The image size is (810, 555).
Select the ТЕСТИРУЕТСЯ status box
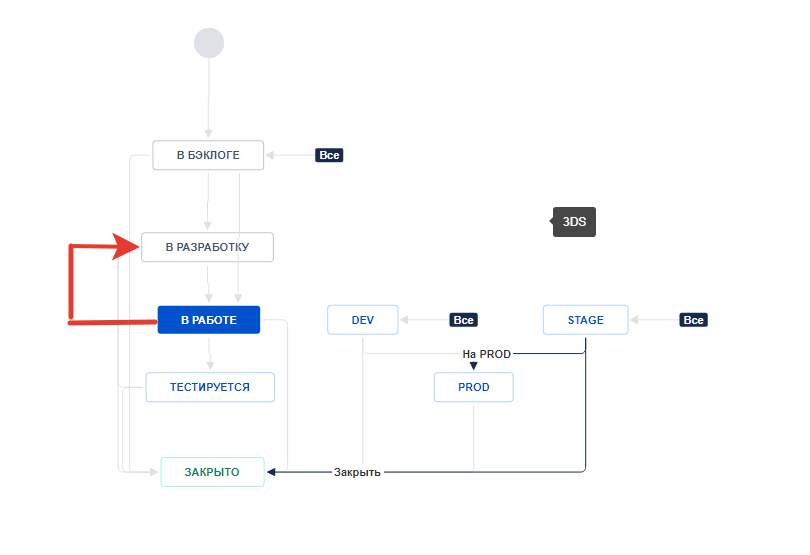(210, 387)
